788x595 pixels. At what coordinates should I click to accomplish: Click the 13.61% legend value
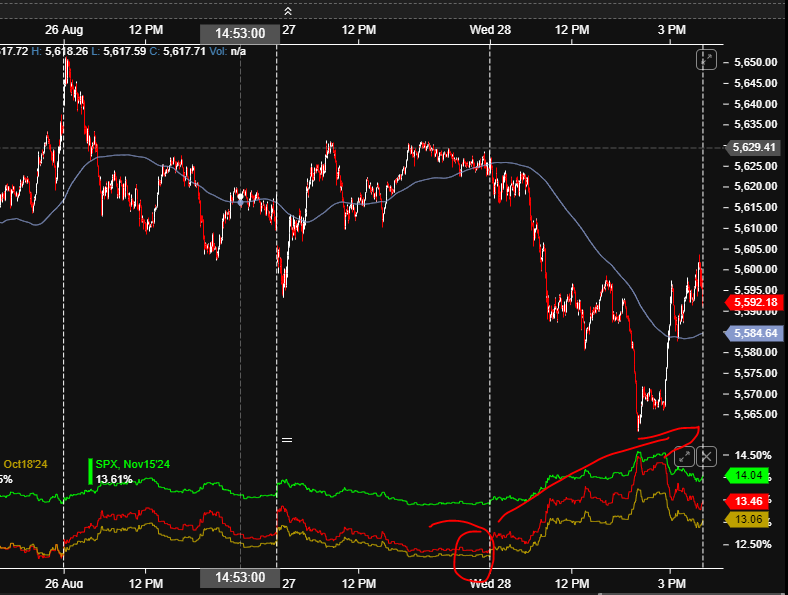coord(114,479)
